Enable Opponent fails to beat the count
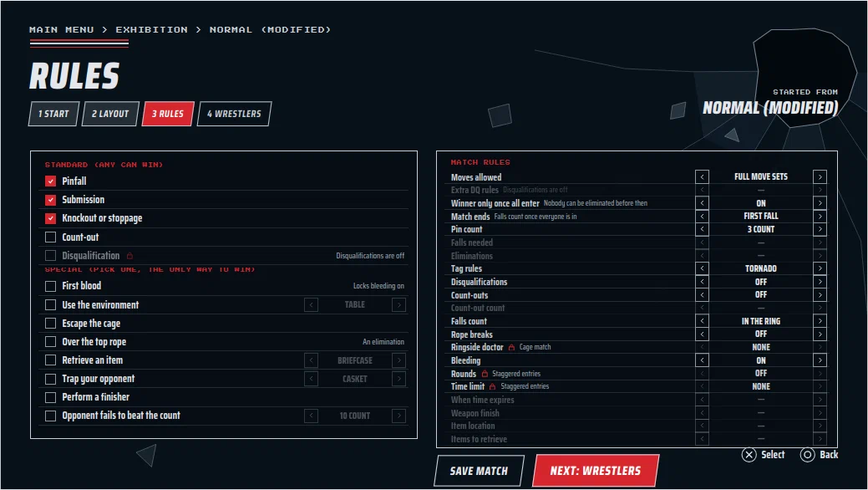 [x=50, y=416]
